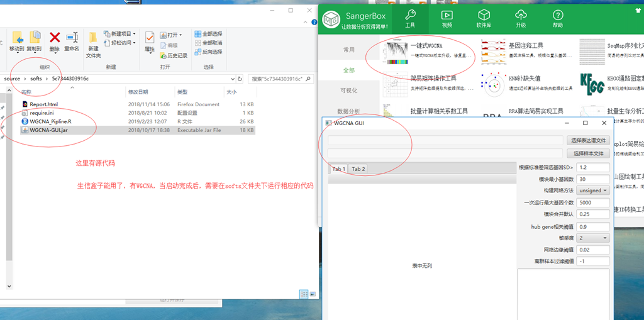
Task: Click 全部取消 (Select none)
Action: pyautogui.click(x=209, y=43)
